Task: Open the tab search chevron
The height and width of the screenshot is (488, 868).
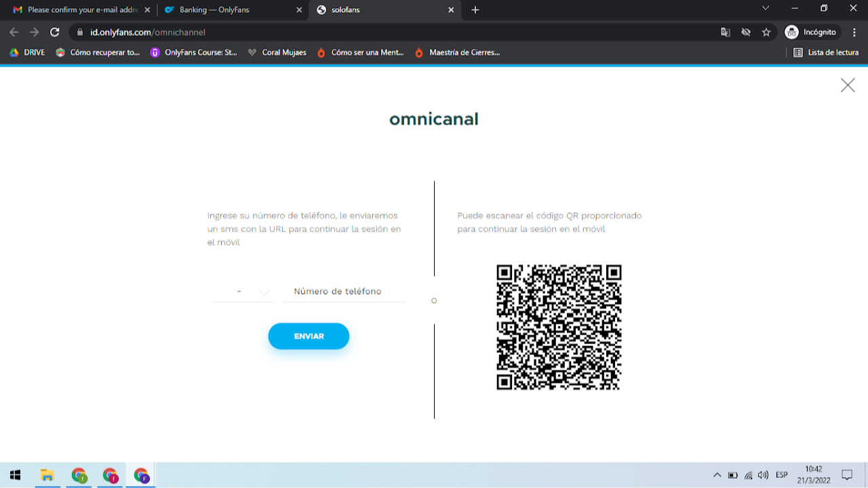Action: (x=766, y=8)
